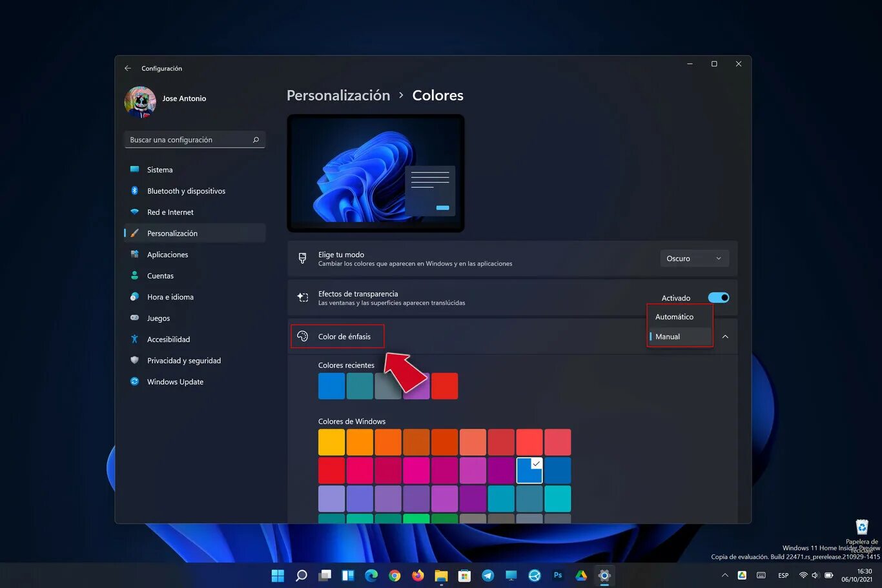
Task: Open Papelera de reciclaje on desktop
Action: coord(862,534)
